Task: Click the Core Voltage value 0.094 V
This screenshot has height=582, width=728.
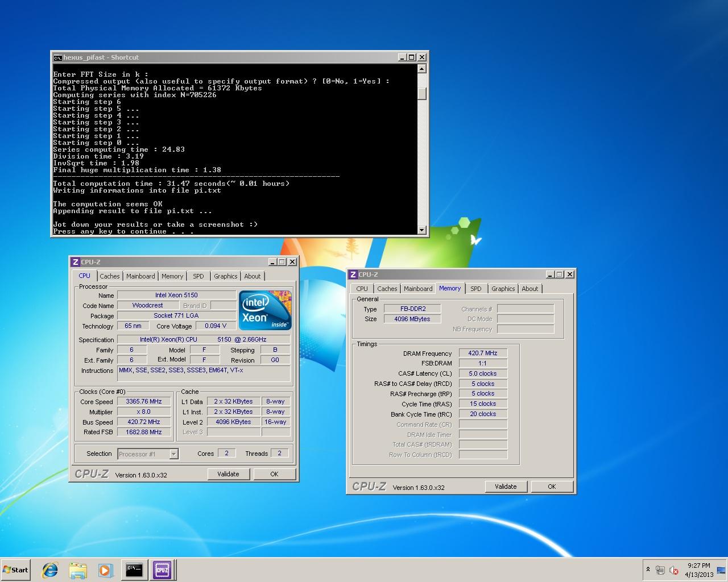Action: [x=216, y=326]
